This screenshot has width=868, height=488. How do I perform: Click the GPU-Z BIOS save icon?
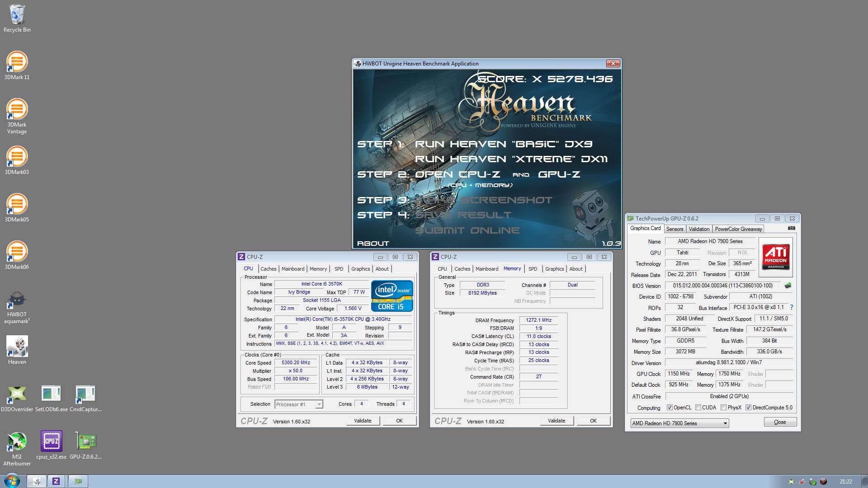[788, 286]
